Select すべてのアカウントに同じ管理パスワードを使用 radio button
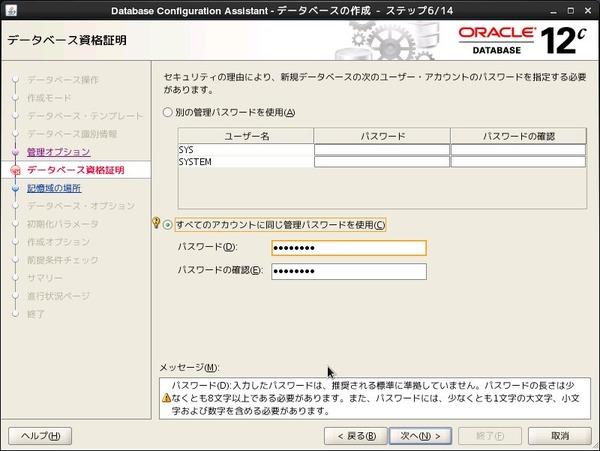 click(168, 225)
